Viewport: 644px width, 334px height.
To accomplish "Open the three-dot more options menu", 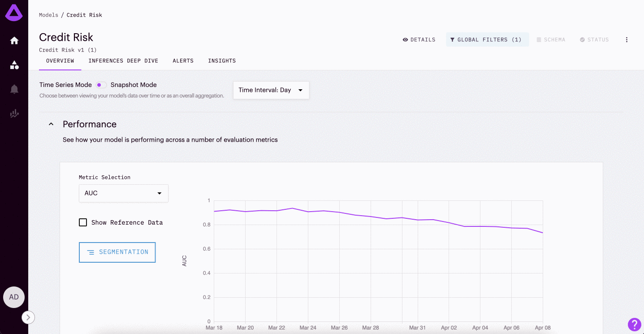I will [627, 40].
